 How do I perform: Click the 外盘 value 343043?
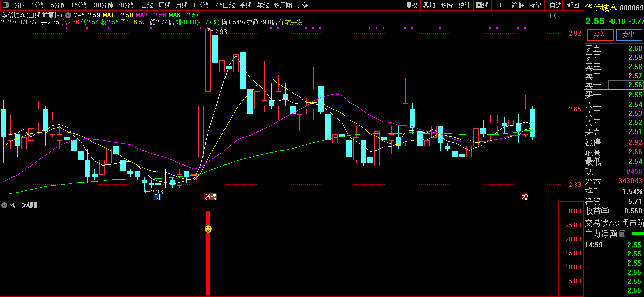pyautogui.click(x=630, y=181)
